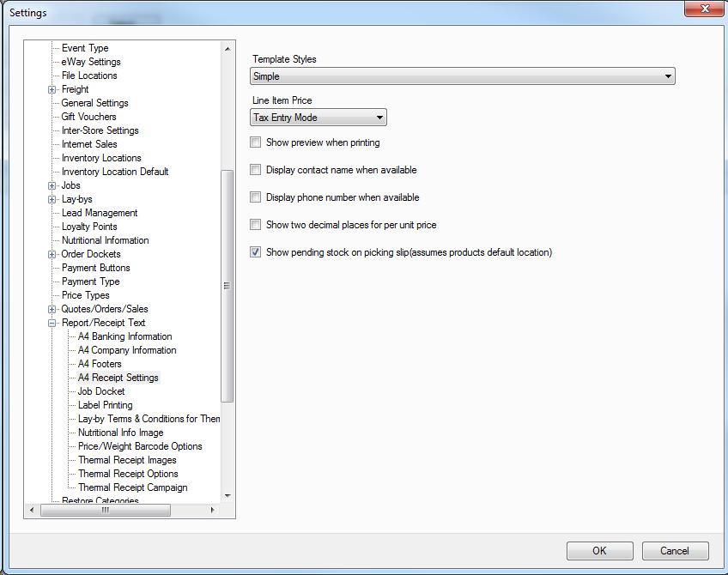This screenshot has width=728, height=575.
Task: Check Display phone number when available
Action: click(255, 197)
